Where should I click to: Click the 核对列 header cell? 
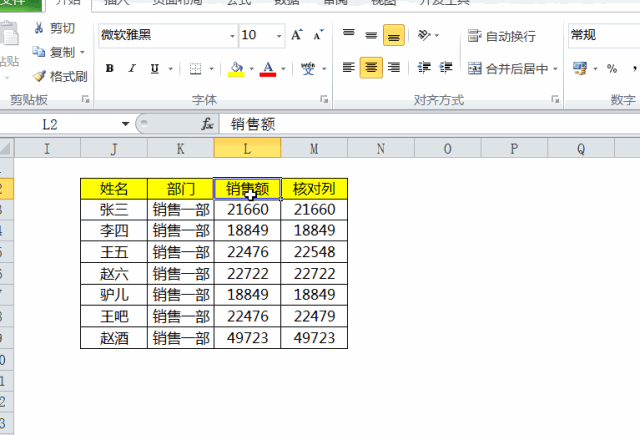tap(314, 189)
